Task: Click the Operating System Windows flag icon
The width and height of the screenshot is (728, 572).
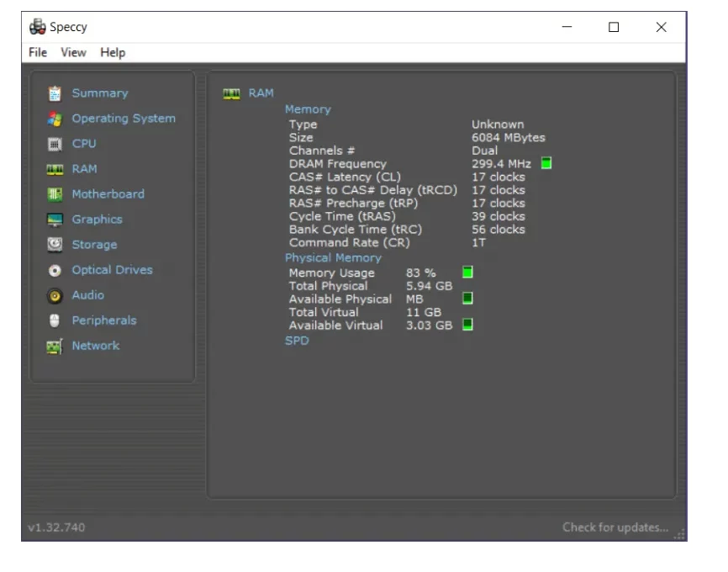Action: 55,119
